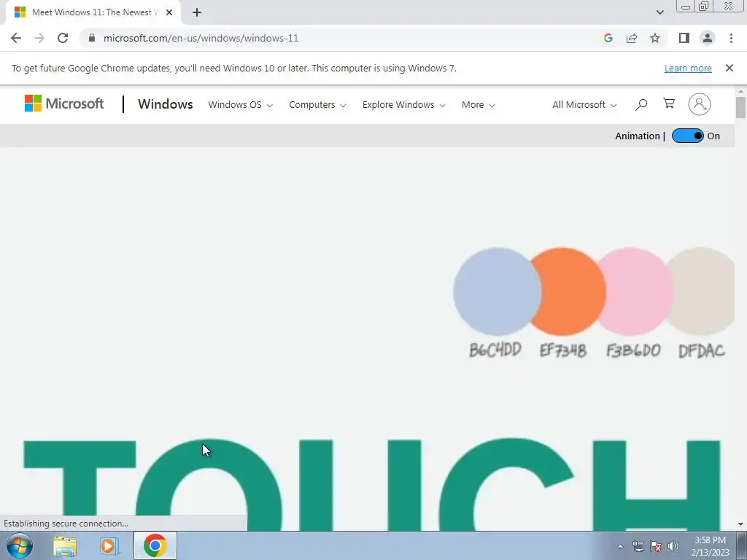747x560 pixels.
Task: Open the network tray icon
Action: coord(638,546)
